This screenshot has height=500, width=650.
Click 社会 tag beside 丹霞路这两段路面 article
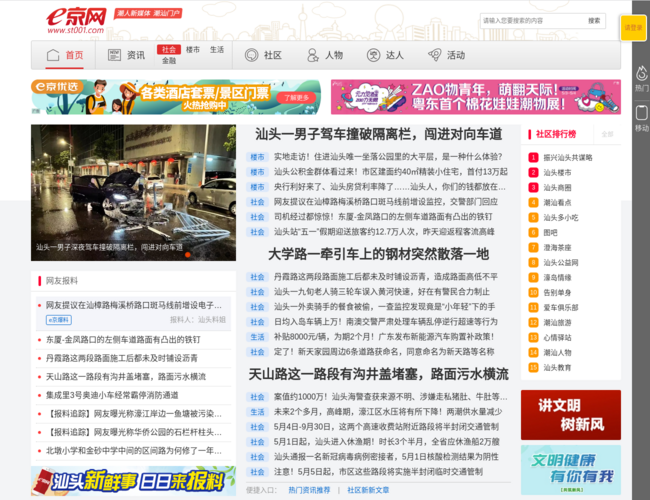coord(257,277)
